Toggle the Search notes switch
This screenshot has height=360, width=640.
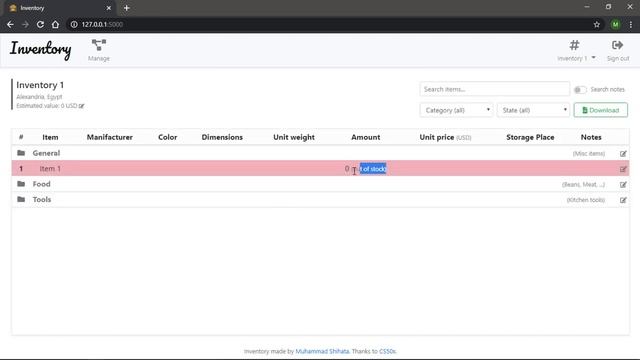580,89
